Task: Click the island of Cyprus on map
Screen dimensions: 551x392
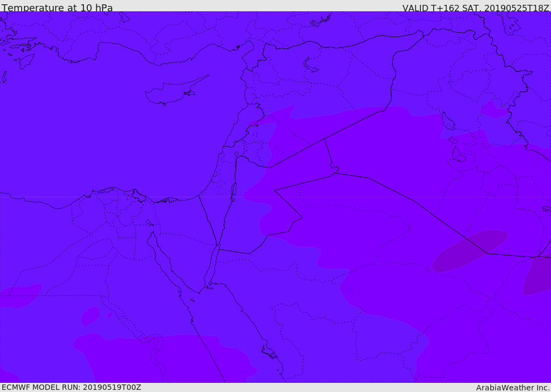Action: pos(176,91)
